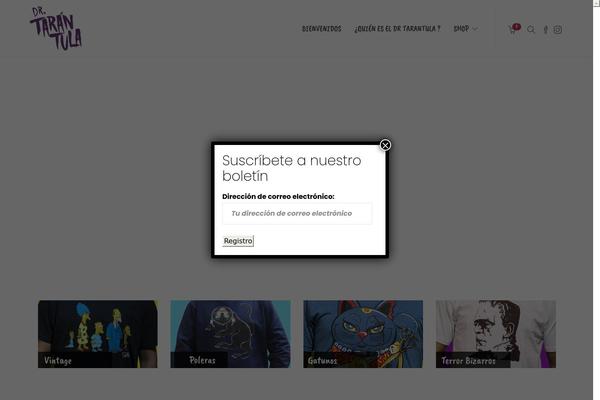
Task: Open the shopping cart icon
Action: (x=512, y=29)
